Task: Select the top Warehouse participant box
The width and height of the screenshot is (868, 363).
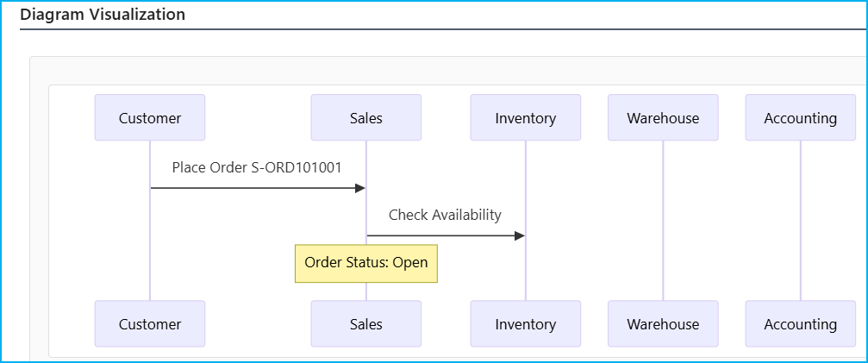Action: (x=663, y=118)
